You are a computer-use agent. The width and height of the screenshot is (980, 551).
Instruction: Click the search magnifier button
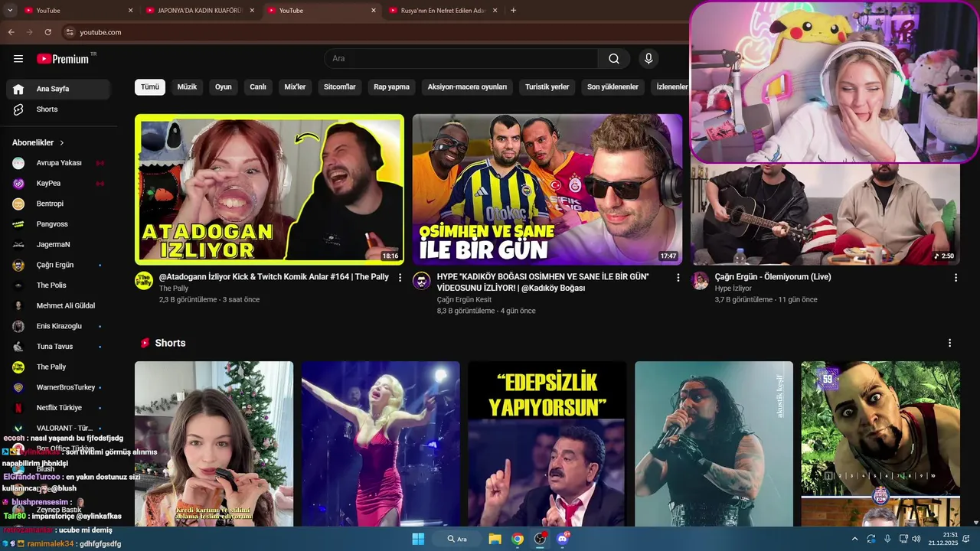pyautogui.click(x=614, y=59)
